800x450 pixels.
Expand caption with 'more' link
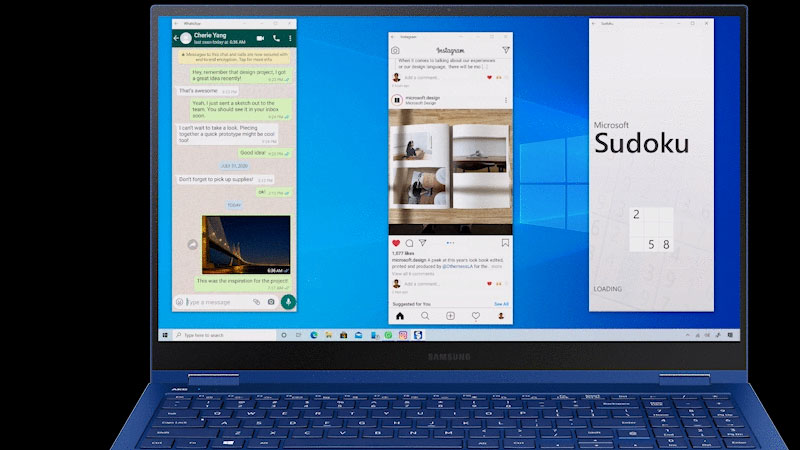496,266
